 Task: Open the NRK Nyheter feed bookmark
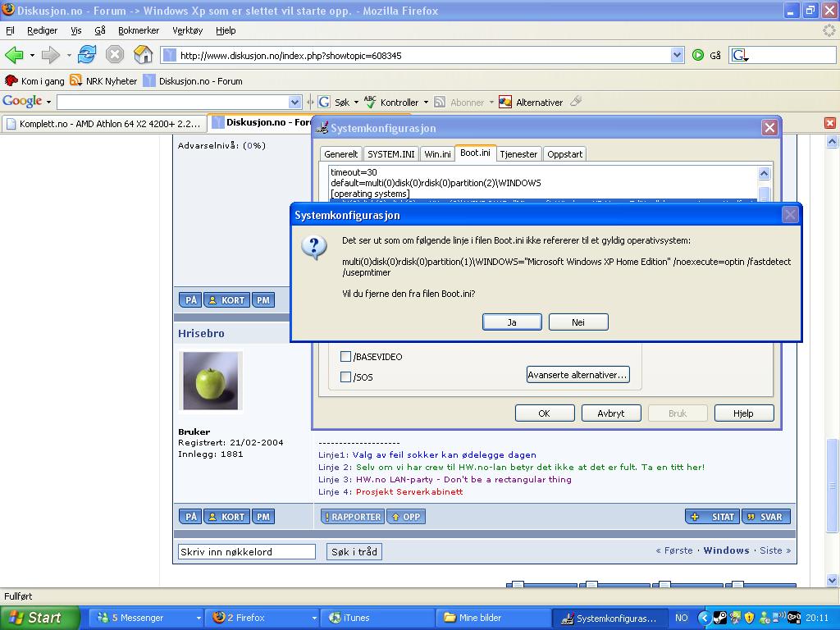tap(104, 81)
